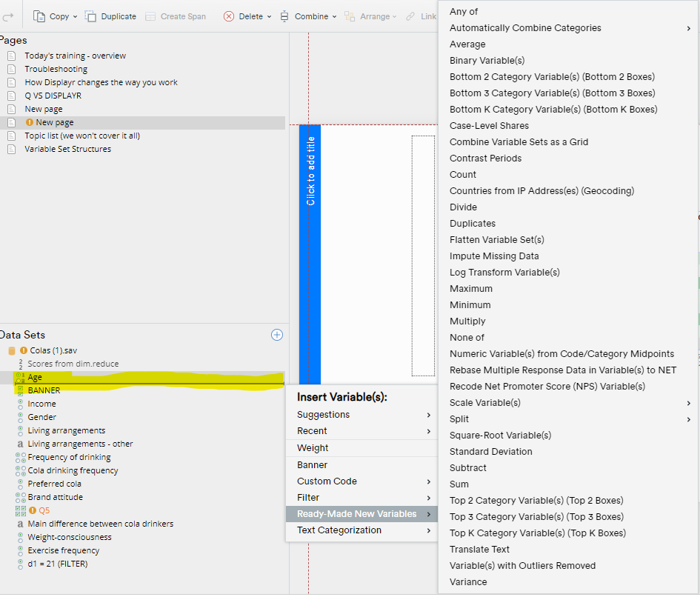
Task: Expand Scale Variable(s) submenu
Action: [x=689, y=403]
